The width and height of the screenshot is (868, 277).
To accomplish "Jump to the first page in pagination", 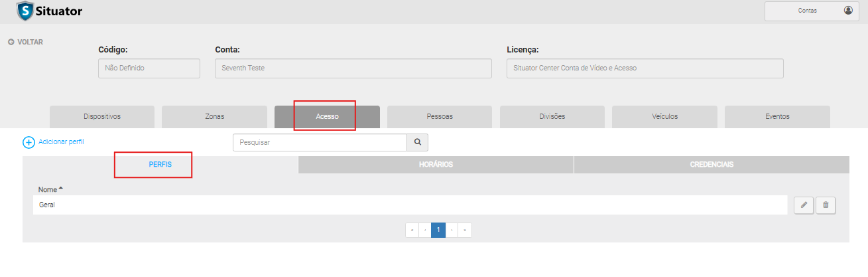I will [x=412, y=230].
